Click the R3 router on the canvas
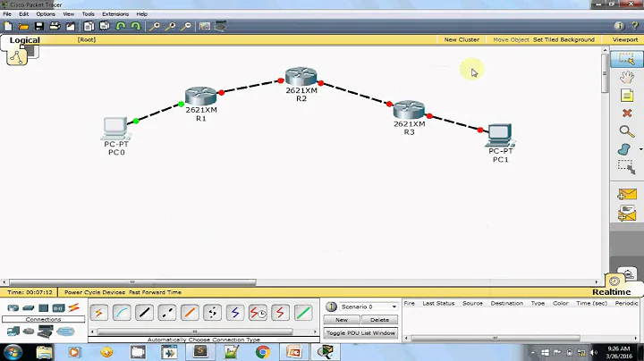Viewport: 644px width, 361px height. 409,110
